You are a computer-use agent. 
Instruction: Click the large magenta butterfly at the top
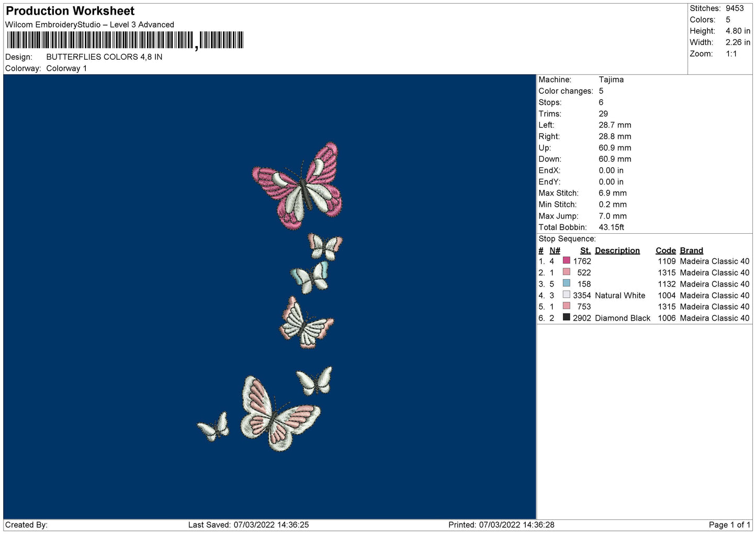point(299,187)
